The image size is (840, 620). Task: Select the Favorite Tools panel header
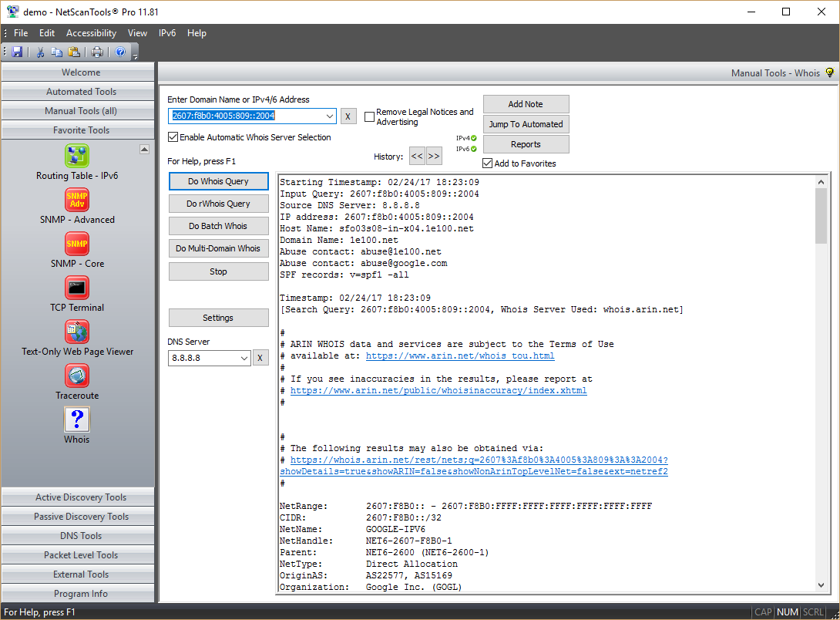pos(78,130)
